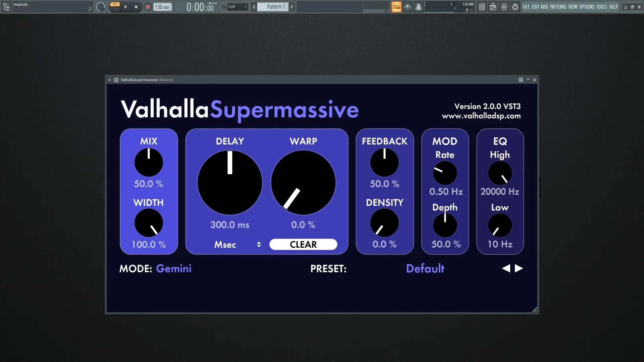Click the red Record button
Image resolution: width=644 pixels, height=362 pixels.
coord(148,7)
